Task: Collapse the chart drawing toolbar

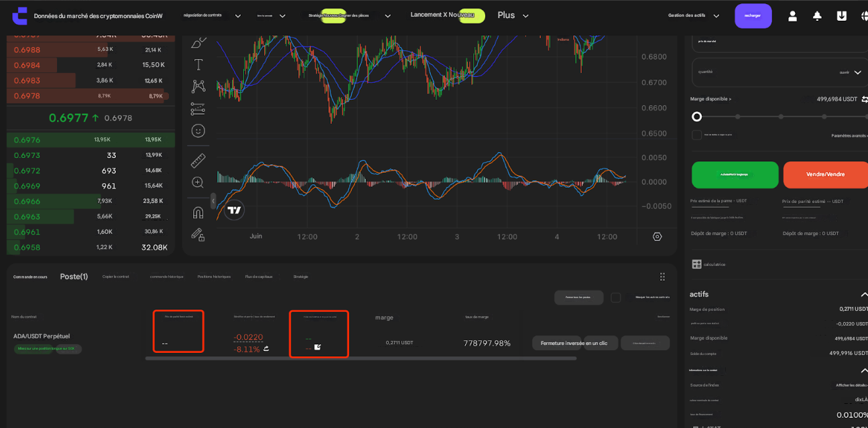Action: click(x=213, y=200)
